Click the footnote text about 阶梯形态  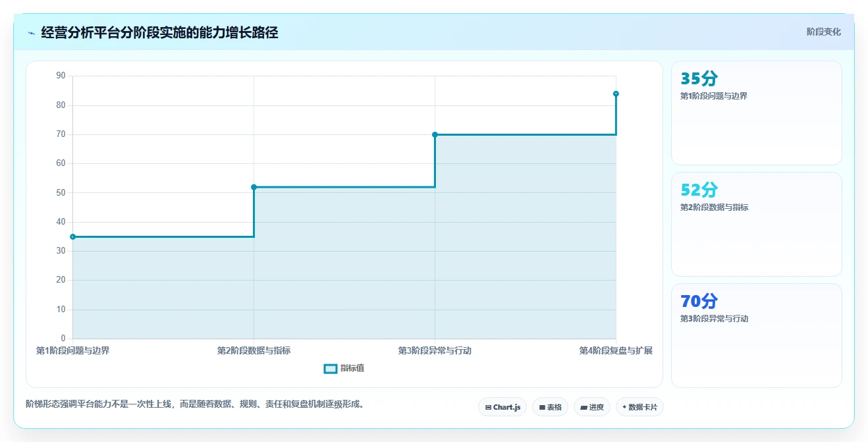195,404
